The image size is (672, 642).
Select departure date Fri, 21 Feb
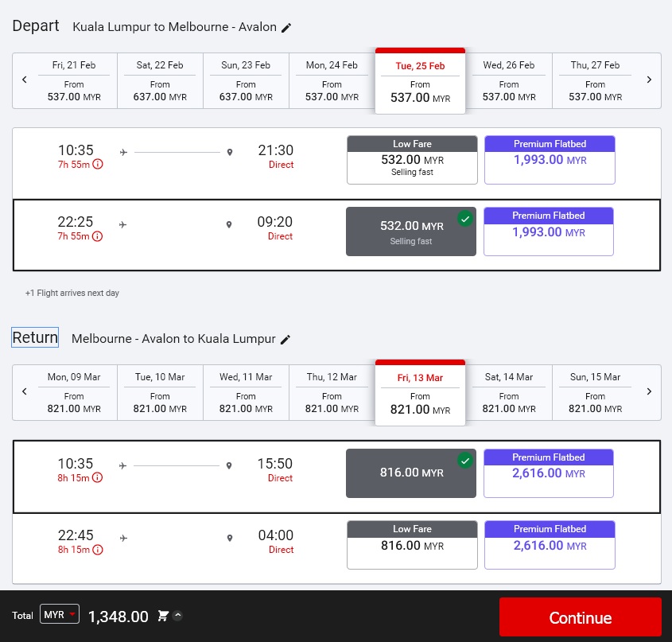(74, 80)
